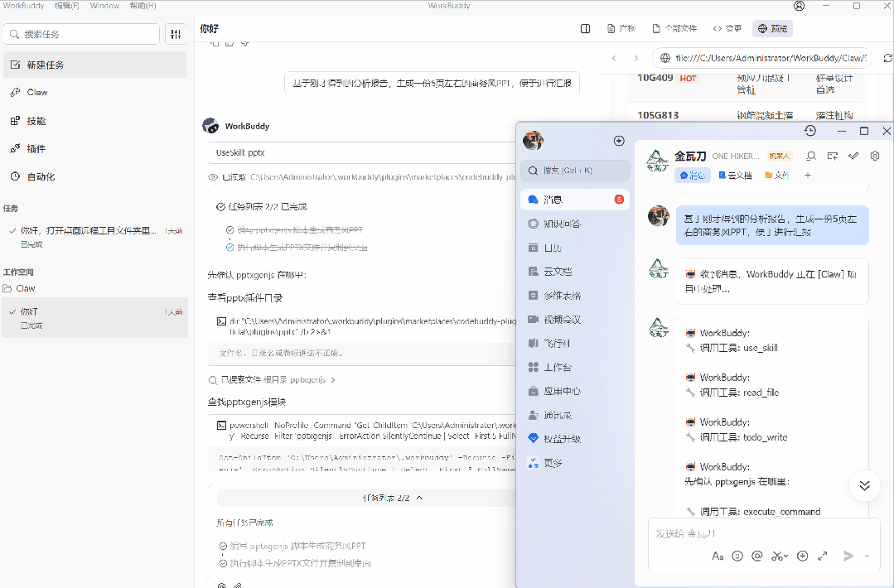Open the WorkBuddy menu

[23, 6]
